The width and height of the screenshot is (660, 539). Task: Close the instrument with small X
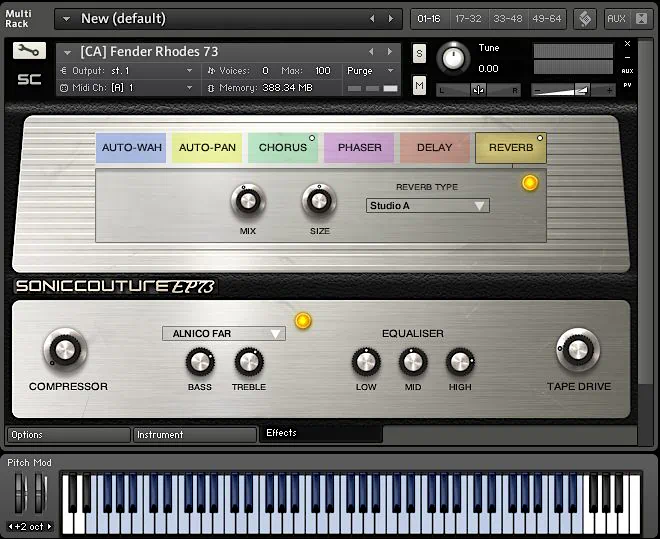(627, 44)
